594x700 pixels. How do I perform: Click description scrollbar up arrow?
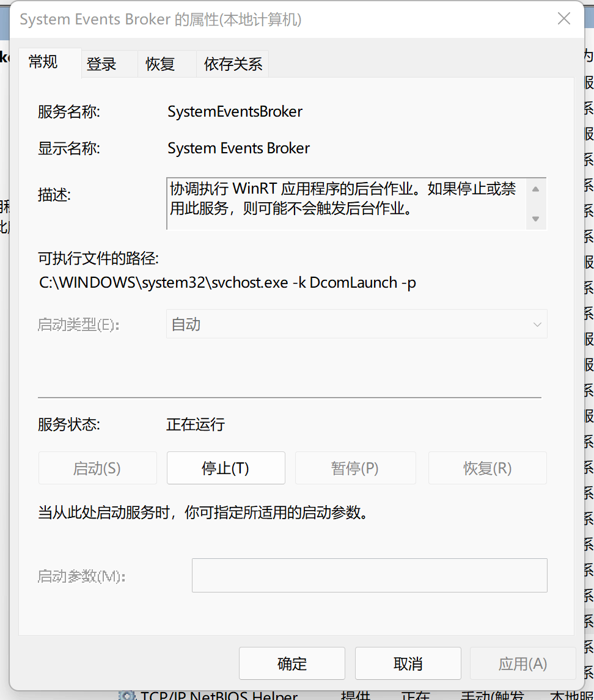click(535, 189)
